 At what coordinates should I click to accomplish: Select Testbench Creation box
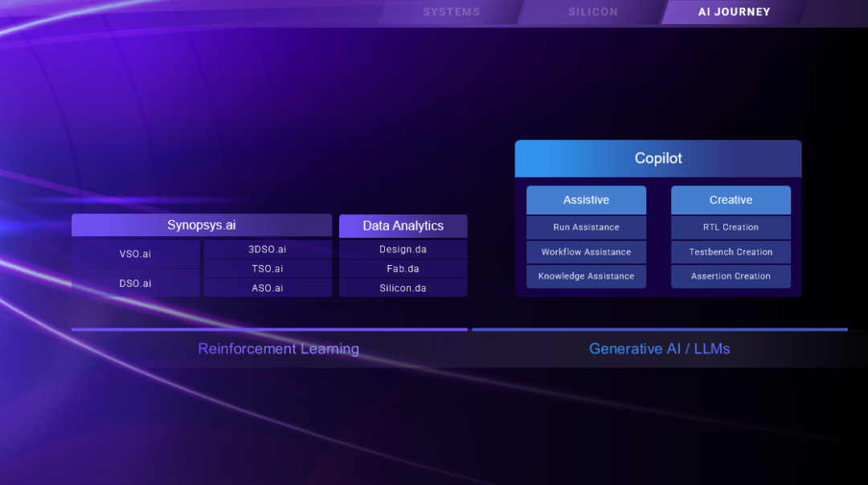coord(731,252)
